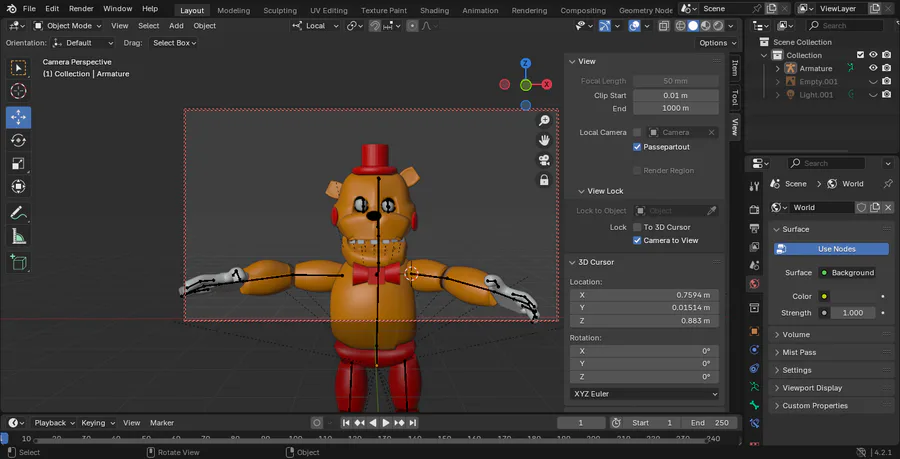This screenshot has height=459, width=900.
Task: Click the viewport zoom magnifier icon
Action: (x=544, y=120)
